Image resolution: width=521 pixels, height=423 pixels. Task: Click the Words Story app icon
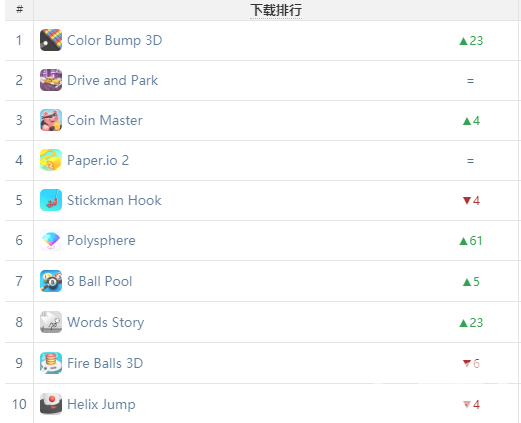(x=51, y=322)
